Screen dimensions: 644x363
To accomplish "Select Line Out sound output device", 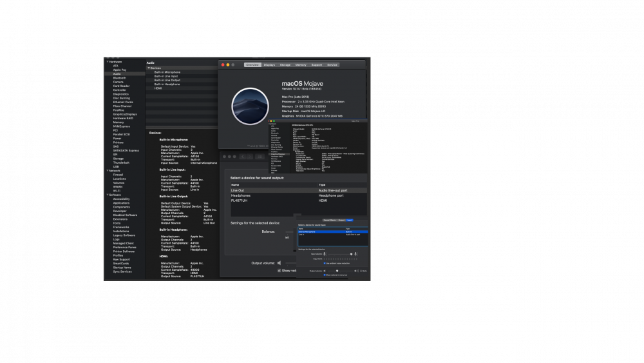I will pos(299,190).
